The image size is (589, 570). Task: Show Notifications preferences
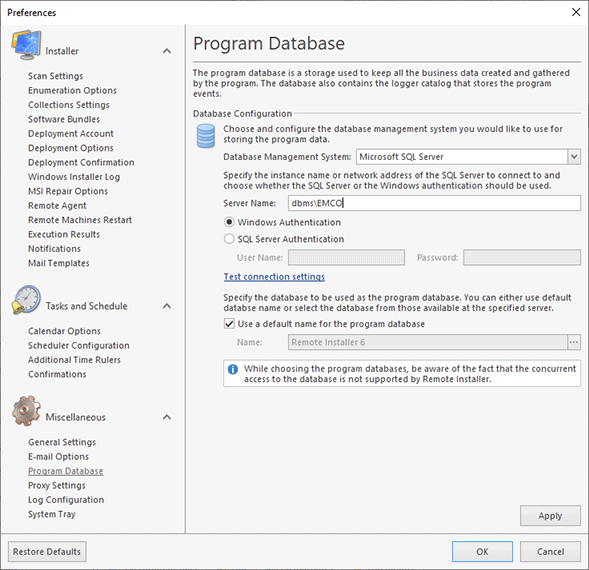click(54, 249)
